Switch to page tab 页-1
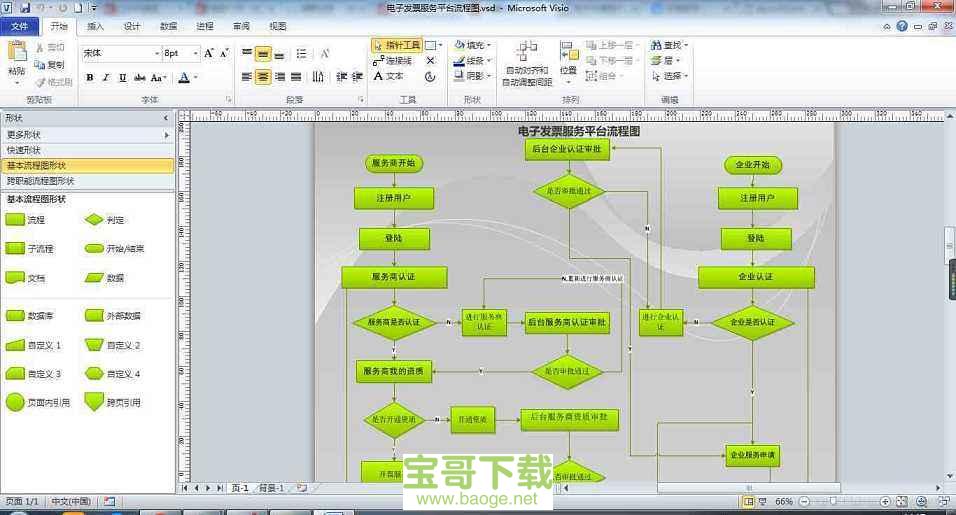This screenshot has height=515, width=956. (x=240, y=488)
